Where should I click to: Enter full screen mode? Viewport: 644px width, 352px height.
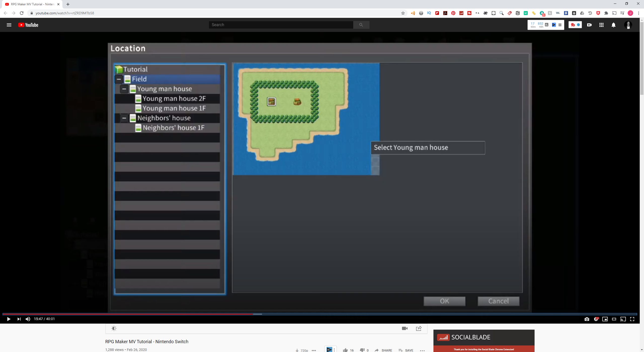tap(632, 319)
